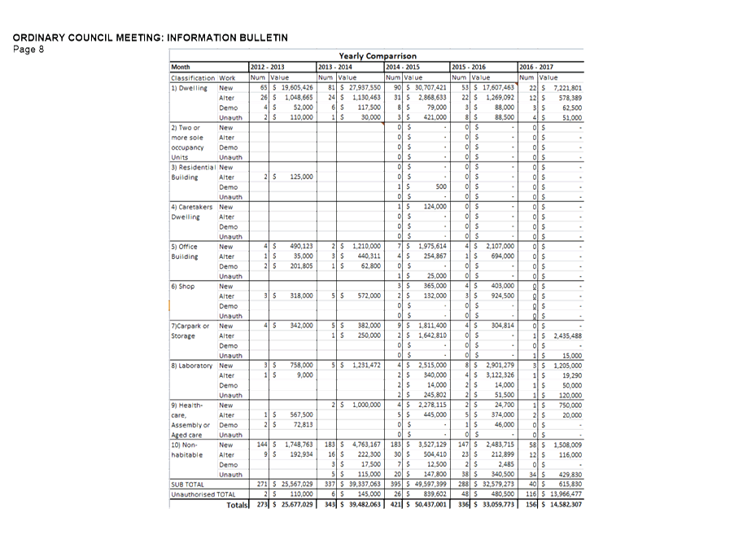This screenshot has width=756, height=535.
Task: Click the '6) Shop' classification cell
Action: point(183,286)
